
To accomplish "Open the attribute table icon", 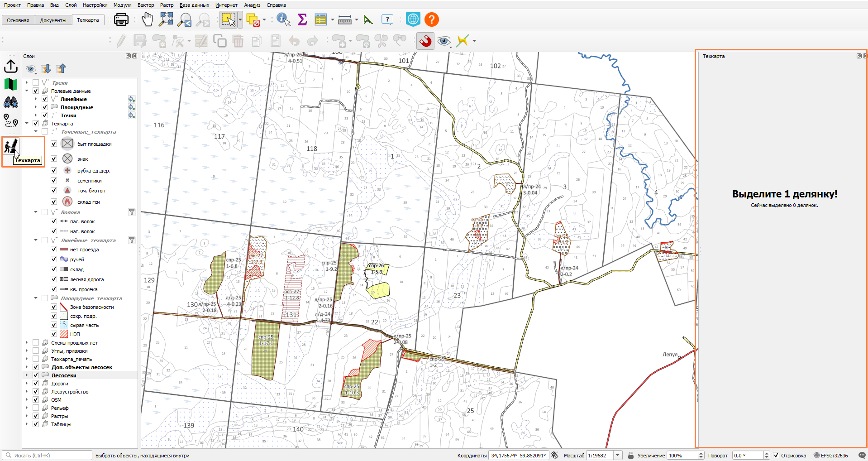I will [321, 19].
